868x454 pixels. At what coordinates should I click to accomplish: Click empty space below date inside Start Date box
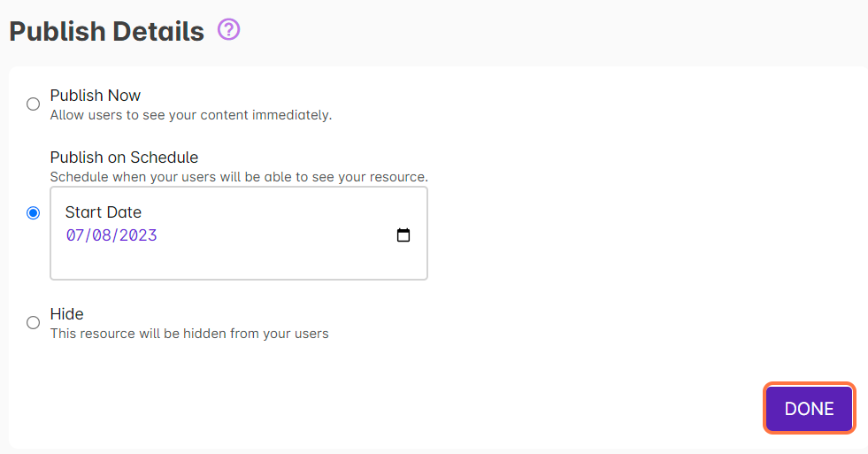click(x=239, y=264)
